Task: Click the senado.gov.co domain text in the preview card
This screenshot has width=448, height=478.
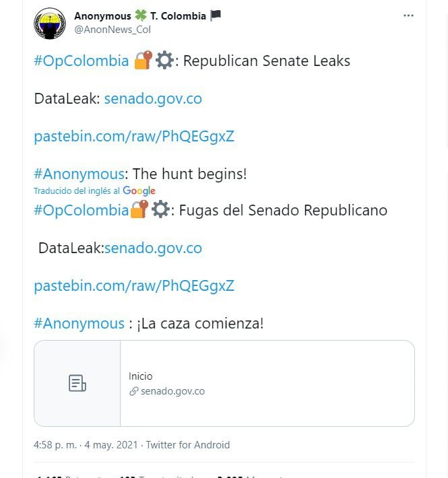Action: (x=172, y=391)
